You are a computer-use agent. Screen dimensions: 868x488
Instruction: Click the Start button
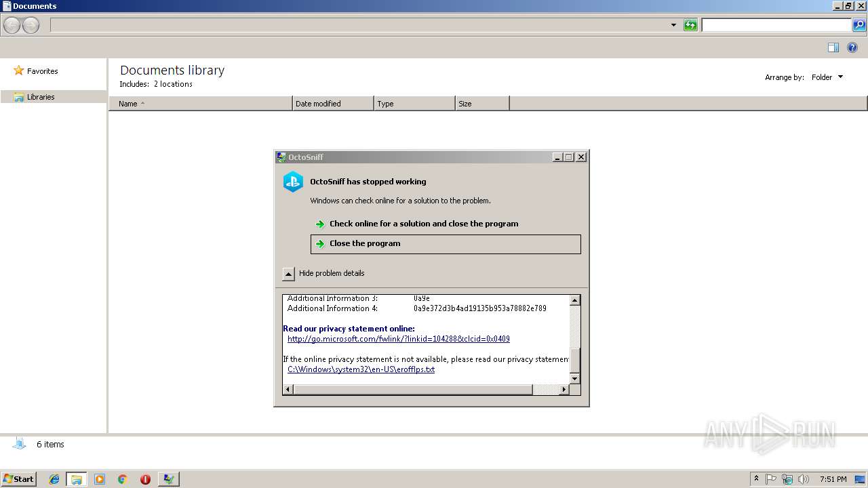point(18,479)
